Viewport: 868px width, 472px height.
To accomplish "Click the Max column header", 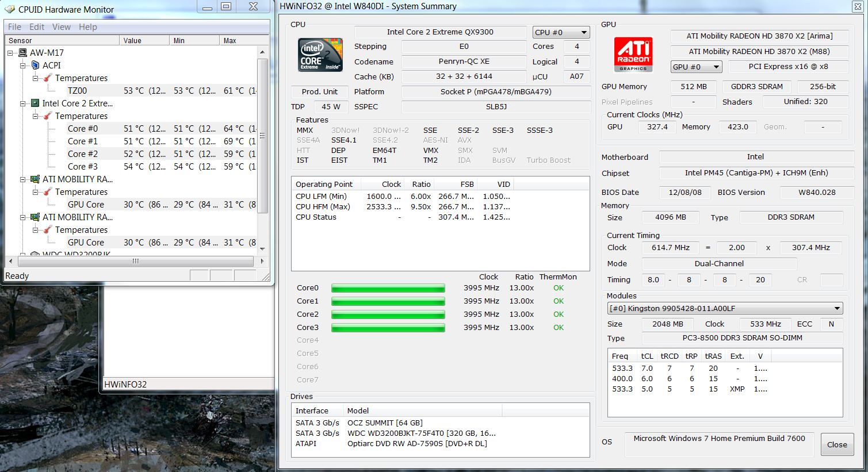I will click(x=239, y=41).
